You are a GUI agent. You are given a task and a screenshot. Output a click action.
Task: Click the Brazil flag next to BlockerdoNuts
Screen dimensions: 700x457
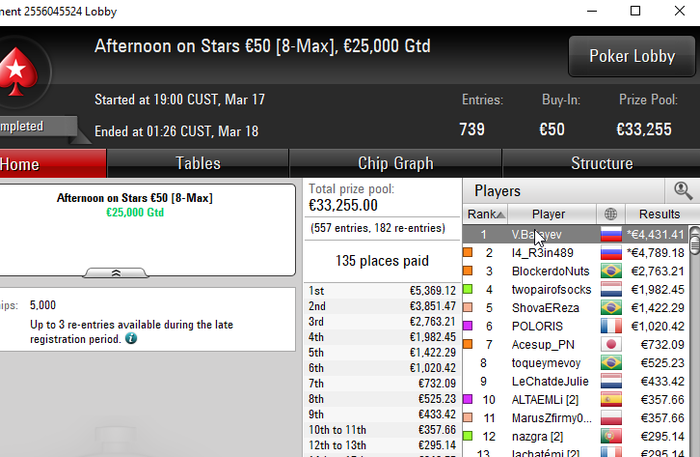click(611, 271)
